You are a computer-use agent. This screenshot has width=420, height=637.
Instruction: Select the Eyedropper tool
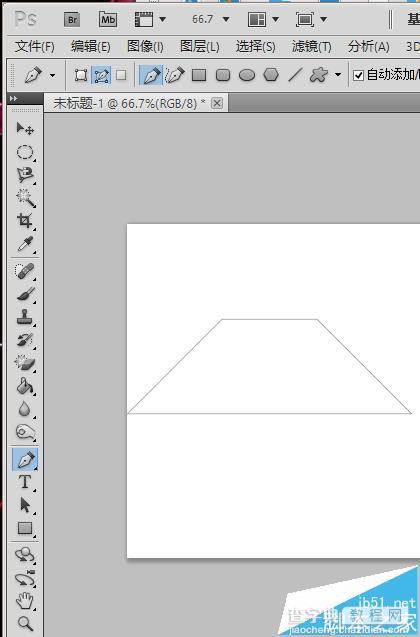pos(25,244)
